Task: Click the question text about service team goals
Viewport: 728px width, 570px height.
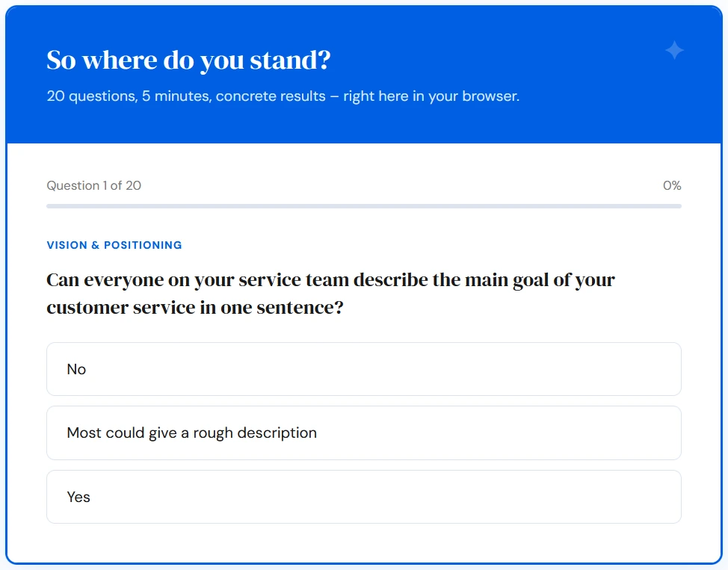Action: click(x=330, y=293)
